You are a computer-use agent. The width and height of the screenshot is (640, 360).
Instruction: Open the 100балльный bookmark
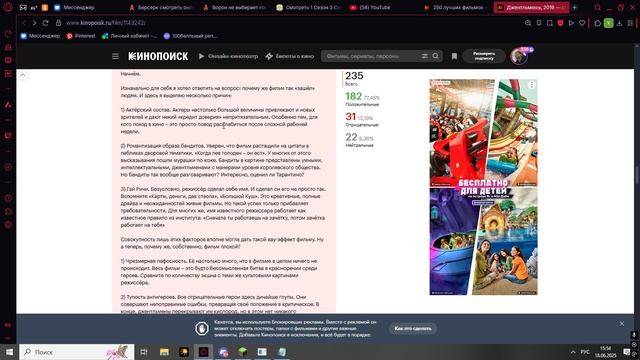point(190,36)
